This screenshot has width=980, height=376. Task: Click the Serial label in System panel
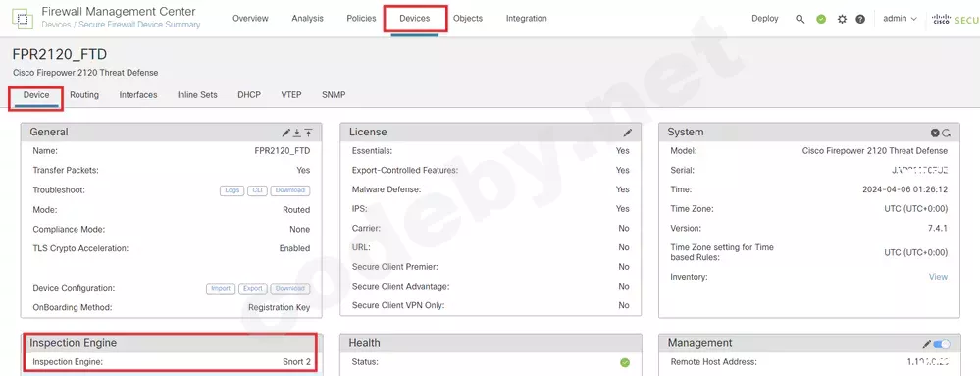[x=683, y=170]
